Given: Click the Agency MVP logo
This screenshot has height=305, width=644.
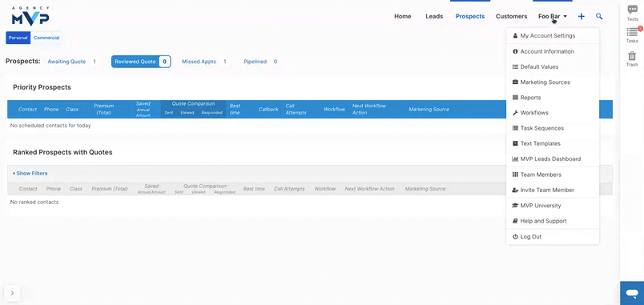Looking at the screenshot, I should [30, 17].
